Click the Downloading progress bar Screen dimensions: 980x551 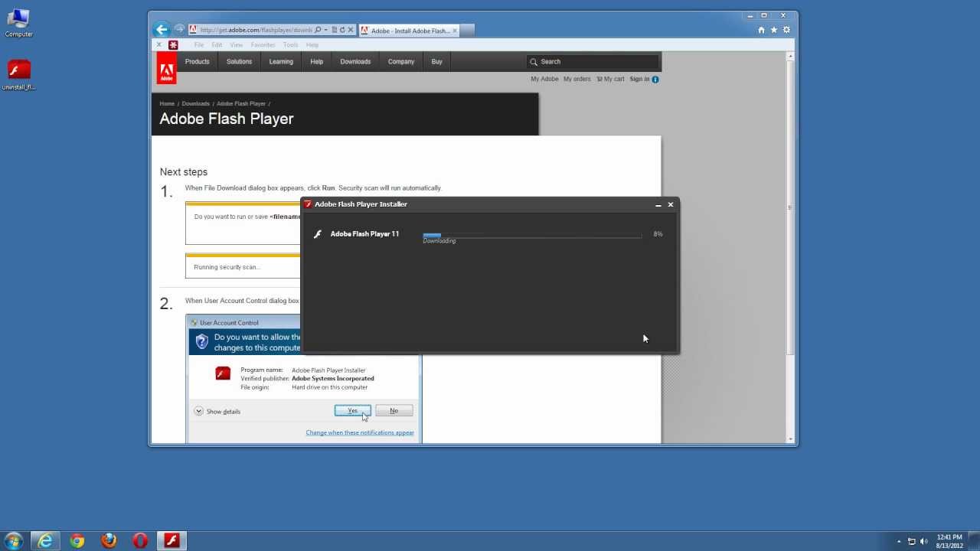coord(532,235)
